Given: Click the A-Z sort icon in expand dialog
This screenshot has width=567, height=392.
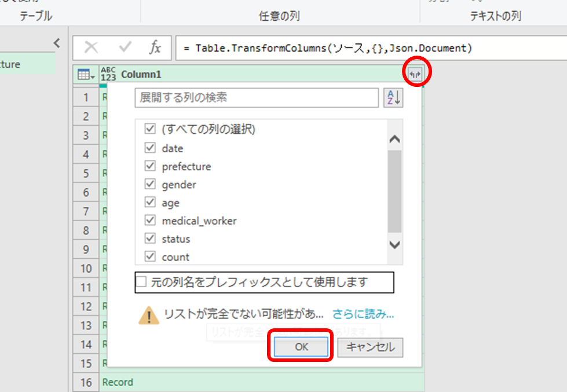Looking at the screenshot, I should click(393, 98).
